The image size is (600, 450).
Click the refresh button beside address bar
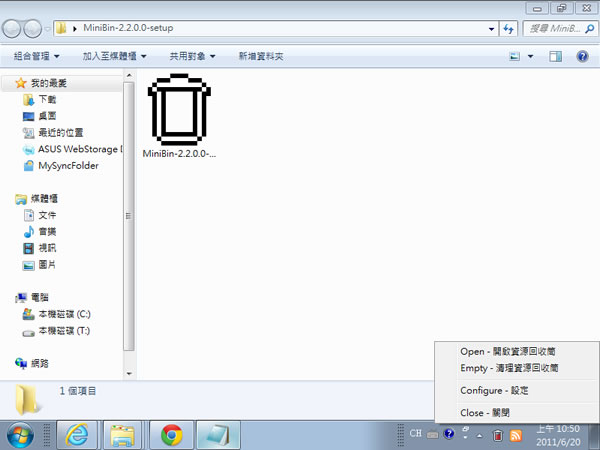coord(509,29)
